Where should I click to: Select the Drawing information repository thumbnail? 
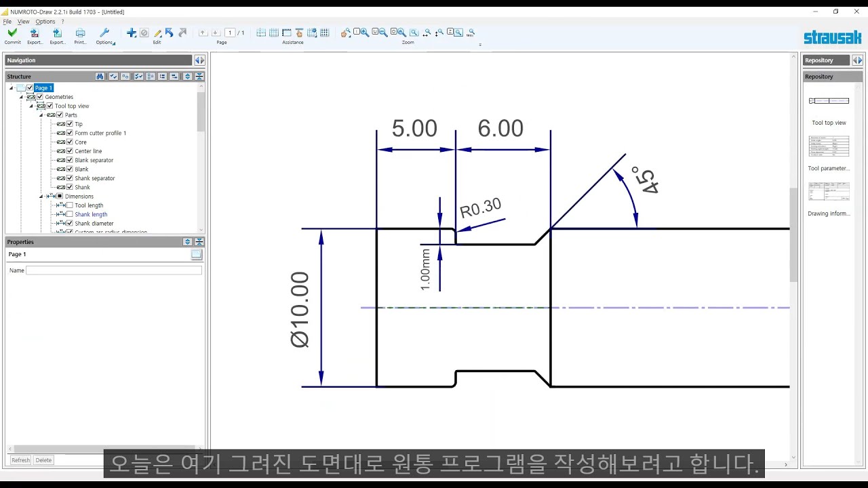coord(829,192)
